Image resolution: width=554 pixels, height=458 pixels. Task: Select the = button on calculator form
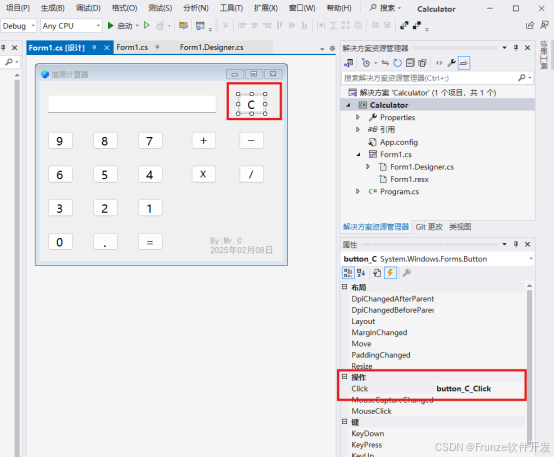[x=150, y=242]
